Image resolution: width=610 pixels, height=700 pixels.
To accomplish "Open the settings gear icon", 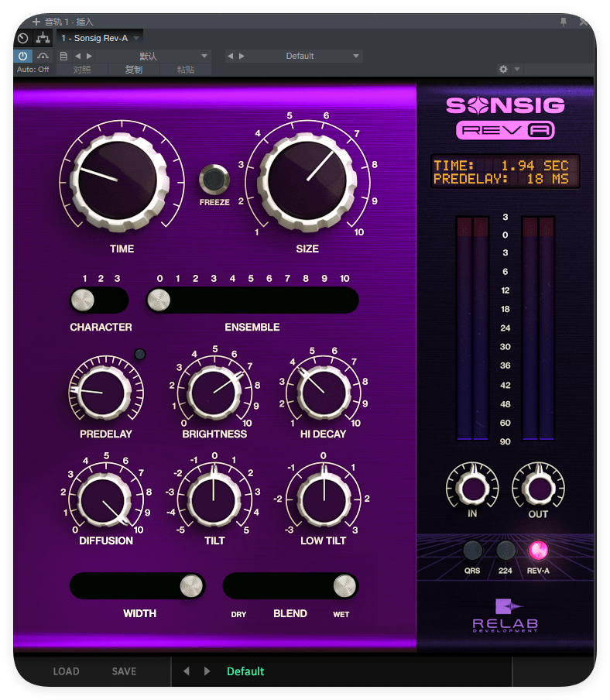I will [503, 69].
